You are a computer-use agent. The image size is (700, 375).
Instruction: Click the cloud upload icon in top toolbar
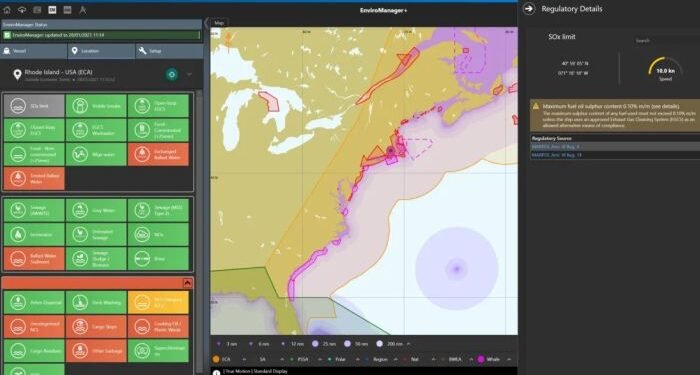[21, 9]
